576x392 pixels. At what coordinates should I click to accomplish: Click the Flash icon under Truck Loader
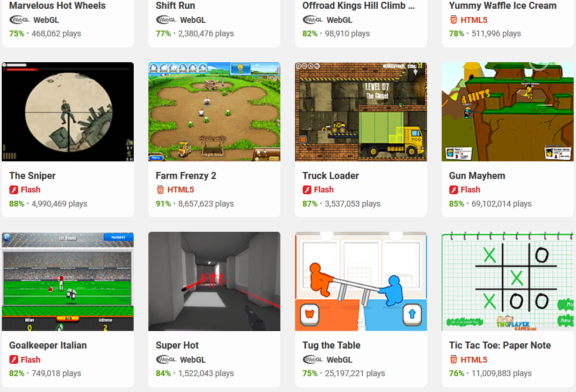(x=307, y=190)
